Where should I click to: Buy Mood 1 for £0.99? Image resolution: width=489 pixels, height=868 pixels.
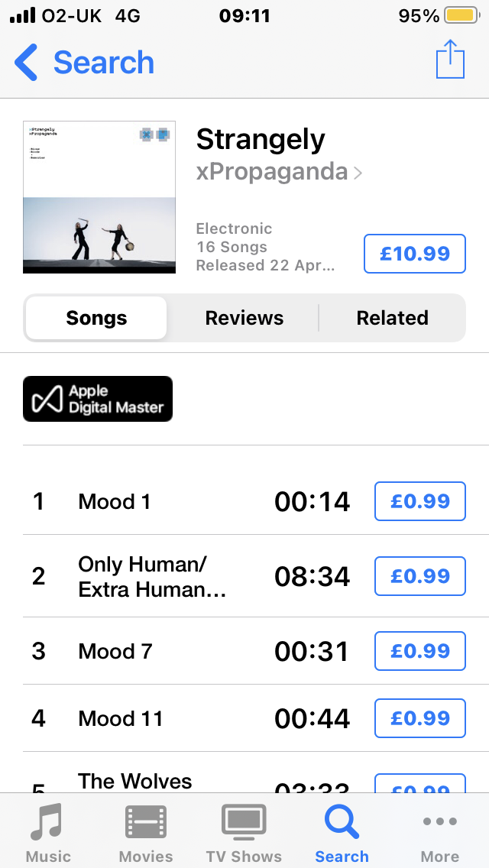[420, 501]
